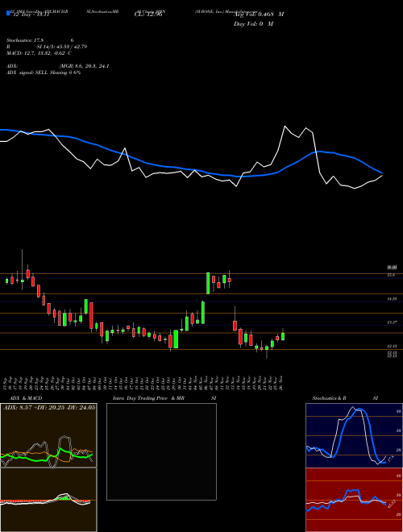Image resolution: width=403 pixels, height=532 pixels.
Task: Click the 'SI 14/3: 45.53 / 42.79' readout
Action: tap(61, 47)
